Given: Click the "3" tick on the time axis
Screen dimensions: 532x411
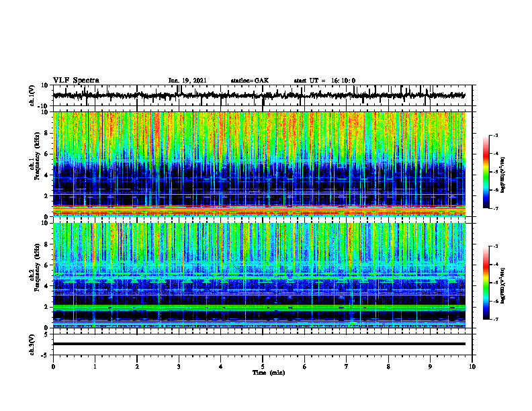Looking at the screenshot, I should [x=179, y=367].
